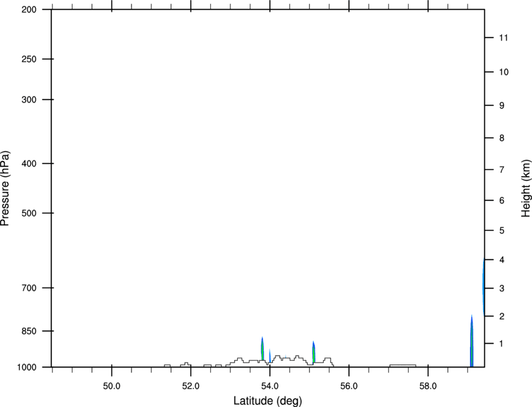Click the 300 pressure tick label
Image resolution: width=532 pixels, height=407 pixels.
29,100
